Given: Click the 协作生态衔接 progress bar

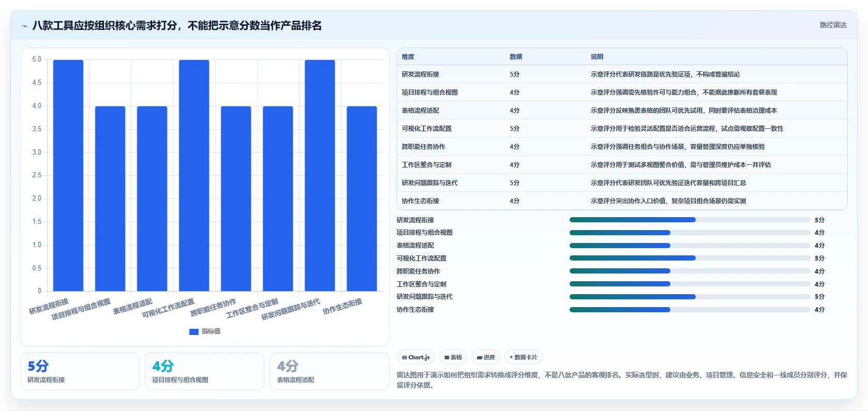Looking at the screenshot, I should tap(690, 310).
